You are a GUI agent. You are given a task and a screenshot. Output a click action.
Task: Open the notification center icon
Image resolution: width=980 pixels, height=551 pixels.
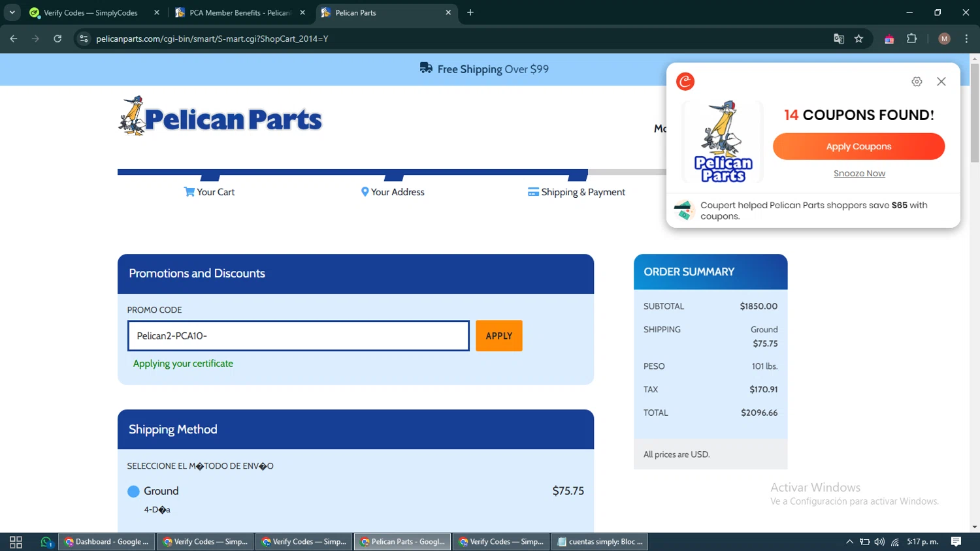tap(956, 542)
